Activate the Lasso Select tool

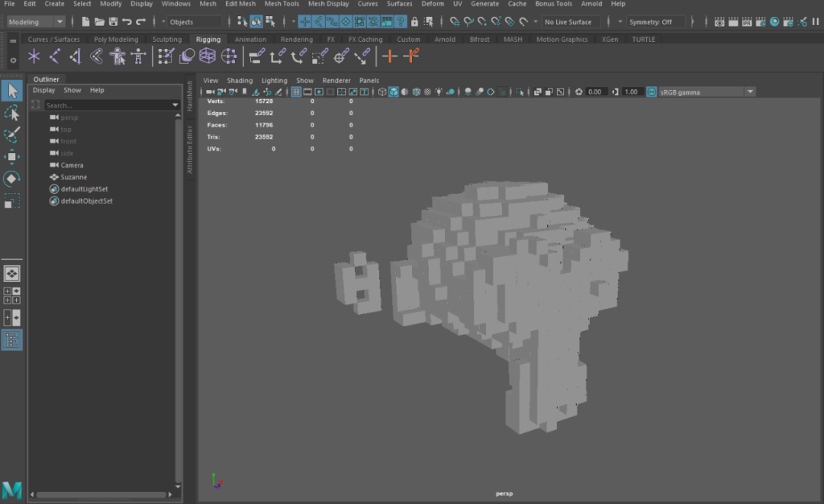[x=12, y=113]
